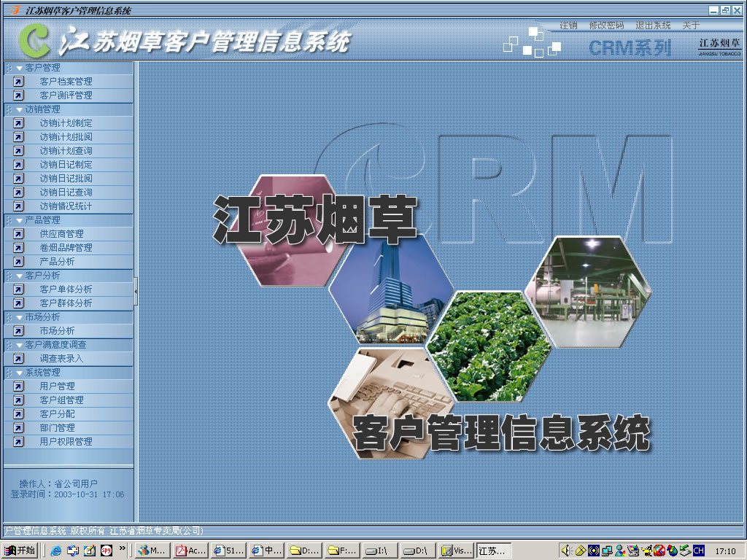Click the icon beside 访销日记查询
Screen dimensions: 747x560
[18, 192]
